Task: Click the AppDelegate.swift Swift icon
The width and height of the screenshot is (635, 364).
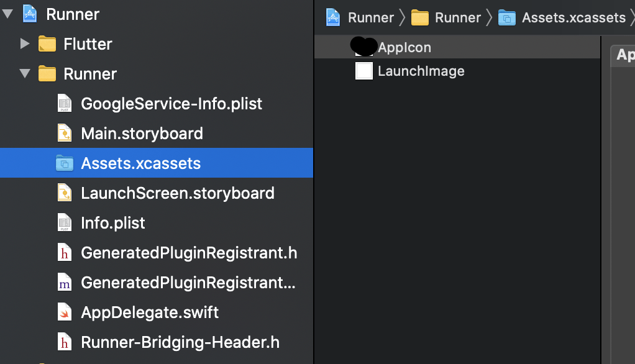Action: (65, 312)
